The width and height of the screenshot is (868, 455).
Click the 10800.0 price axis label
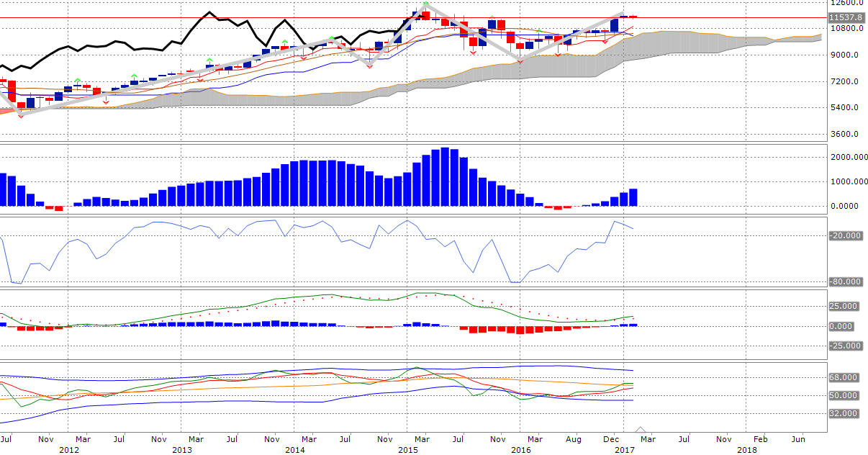coord(846,29)
